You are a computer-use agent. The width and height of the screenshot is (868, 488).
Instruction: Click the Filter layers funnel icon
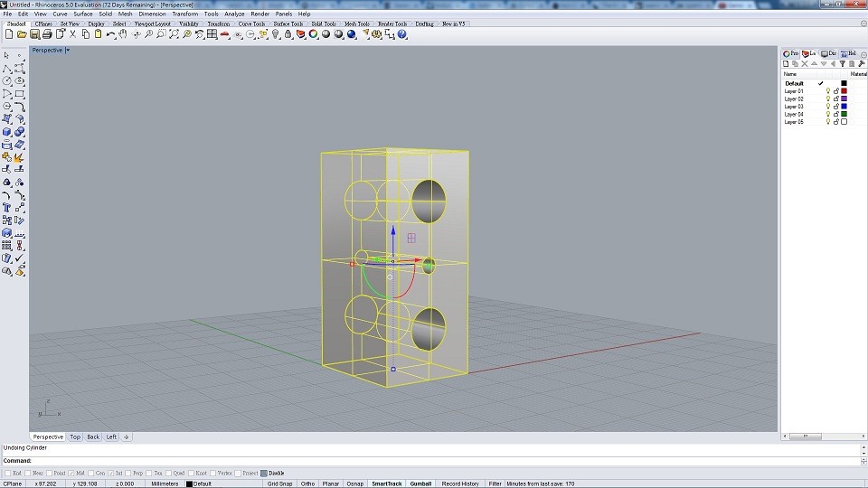843,64
